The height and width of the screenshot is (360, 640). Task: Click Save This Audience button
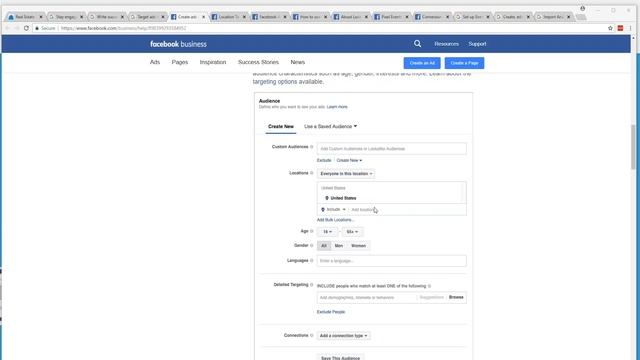(340, 357)
